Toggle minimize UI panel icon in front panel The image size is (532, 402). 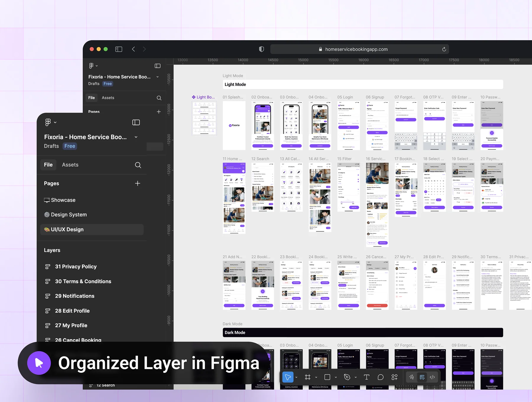pyautogui.click(x=136, y=122)
